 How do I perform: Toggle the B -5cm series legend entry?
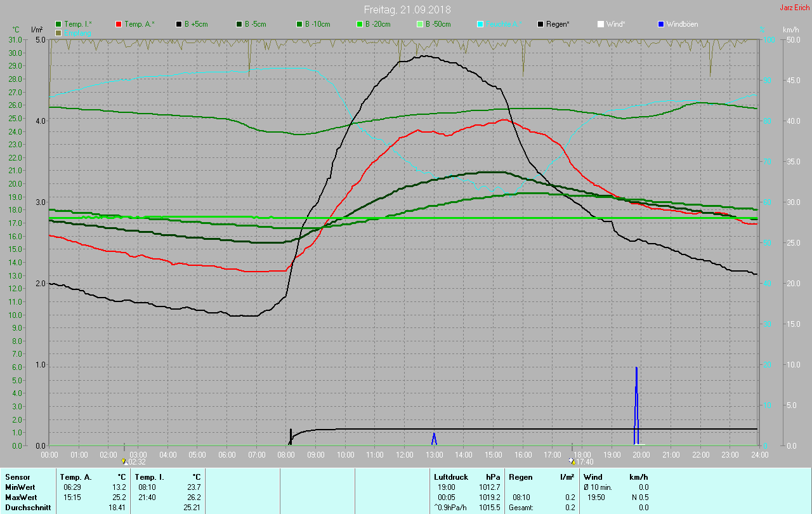click(x=252, y=24)
